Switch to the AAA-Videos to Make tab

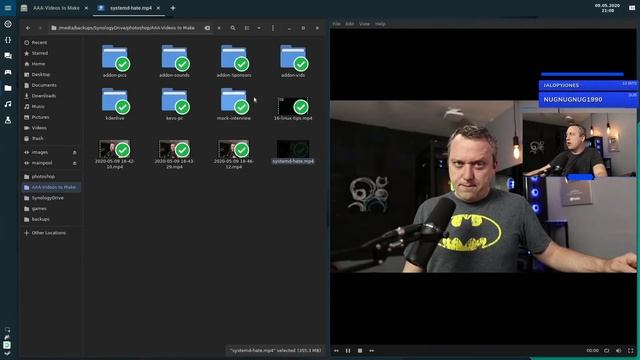[56, 8]
